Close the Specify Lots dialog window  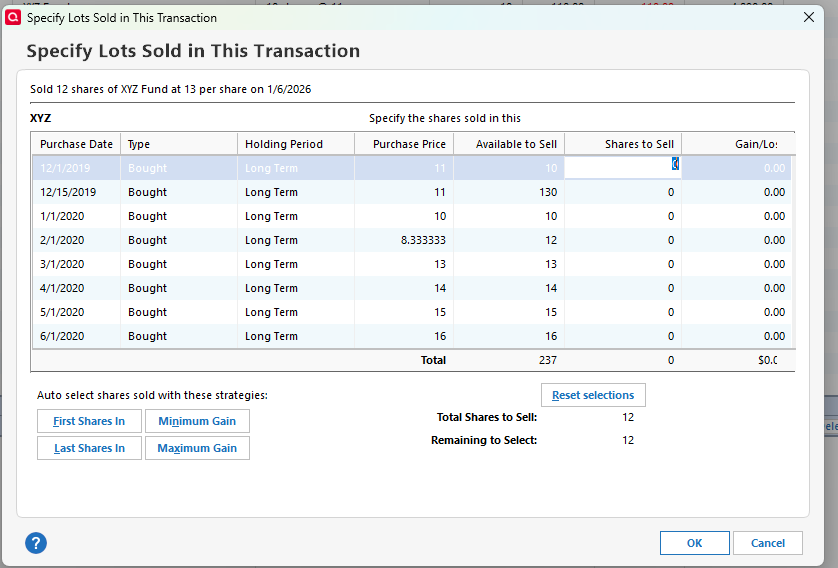809,17
